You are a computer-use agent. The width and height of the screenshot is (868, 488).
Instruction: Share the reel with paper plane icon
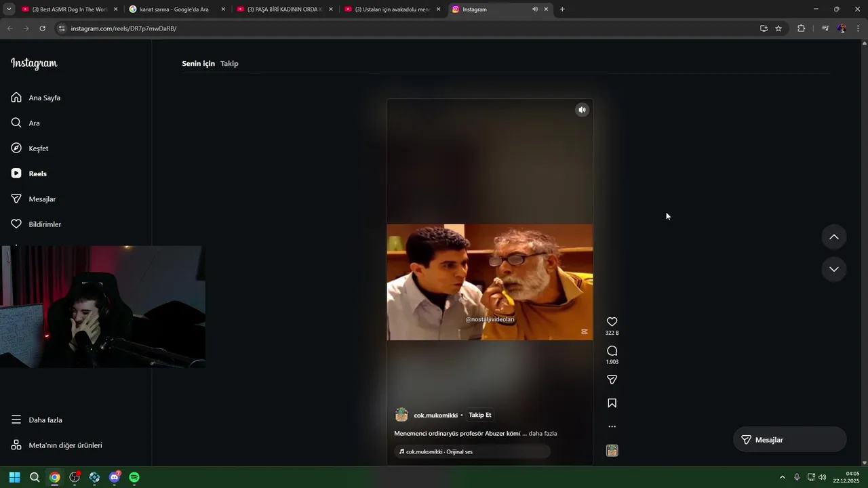(x=612, y=380)
